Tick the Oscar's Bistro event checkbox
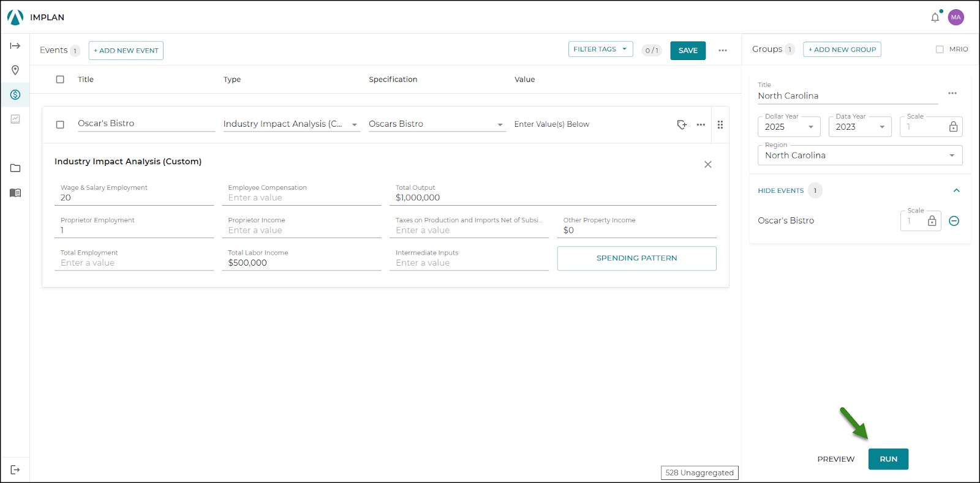Viewport: 980px width, 483px height. [60, 124]
